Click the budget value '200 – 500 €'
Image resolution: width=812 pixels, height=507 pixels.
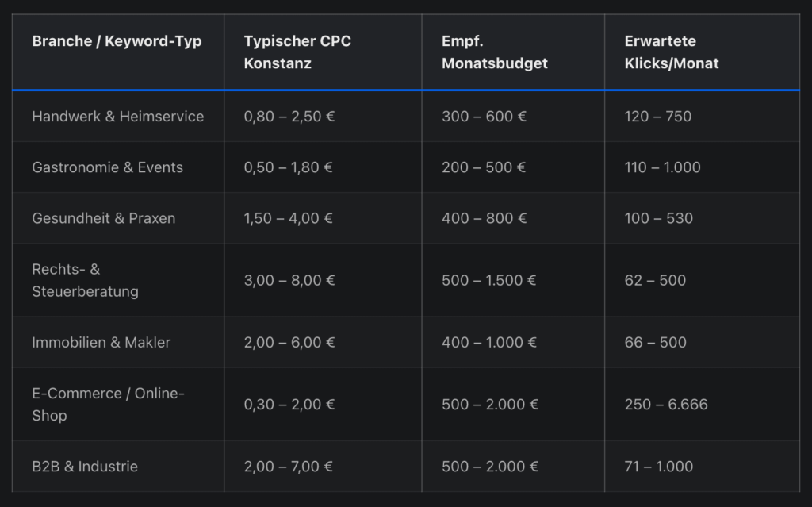[484, 167]
